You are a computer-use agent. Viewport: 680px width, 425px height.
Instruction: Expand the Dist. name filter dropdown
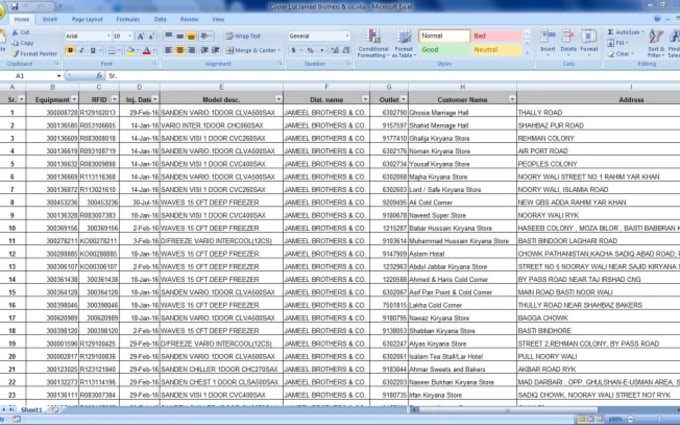tap(365, 100)
